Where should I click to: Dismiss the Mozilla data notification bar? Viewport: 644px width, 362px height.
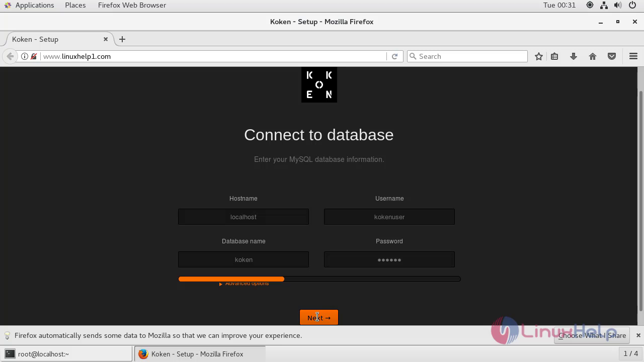[638, 335]
